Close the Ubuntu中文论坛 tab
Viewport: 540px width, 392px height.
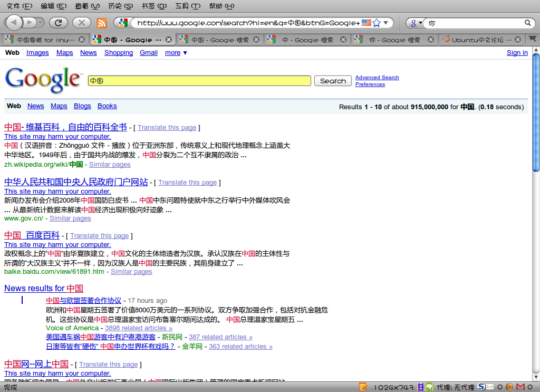[x=518, y=40]
